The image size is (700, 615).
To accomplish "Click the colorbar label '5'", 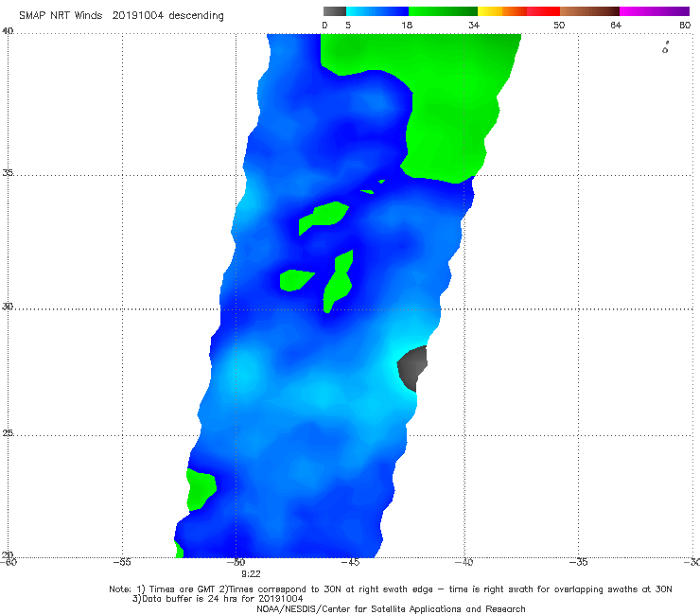I will click(x=348, y=25).
